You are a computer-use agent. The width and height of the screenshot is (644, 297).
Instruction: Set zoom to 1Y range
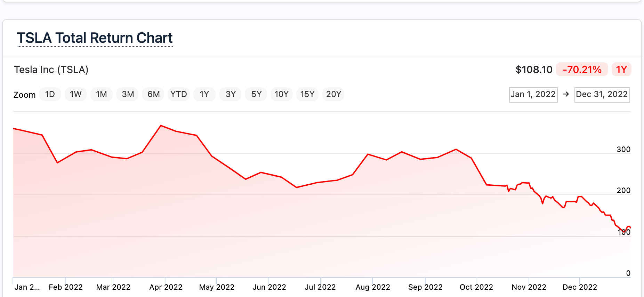[204, 94]
